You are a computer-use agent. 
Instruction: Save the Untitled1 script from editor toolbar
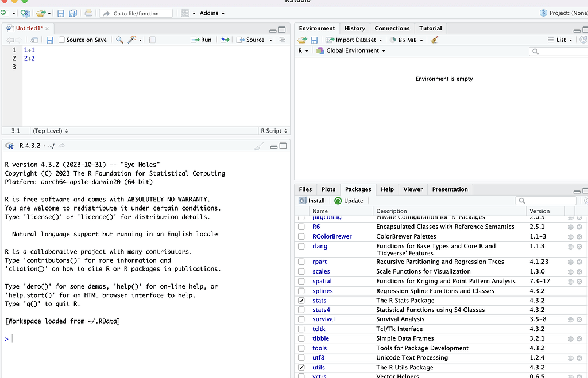[49, 40]
